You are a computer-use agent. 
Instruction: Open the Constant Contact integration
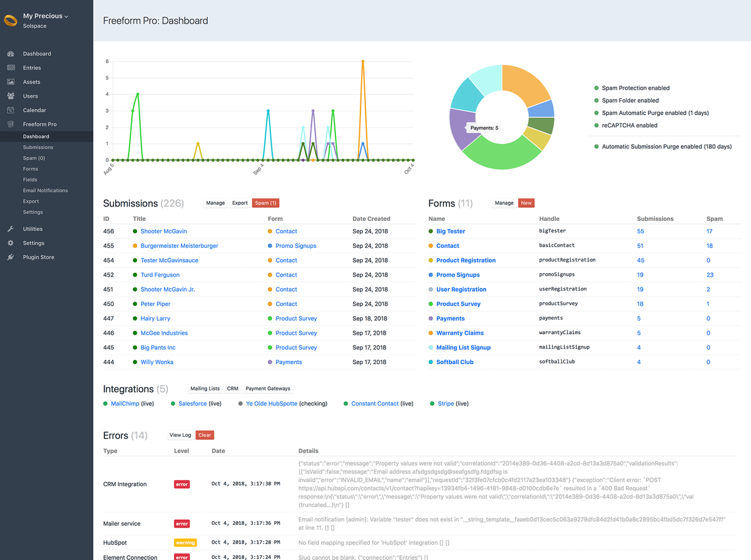pyautogui.click(x=375, y=404)
